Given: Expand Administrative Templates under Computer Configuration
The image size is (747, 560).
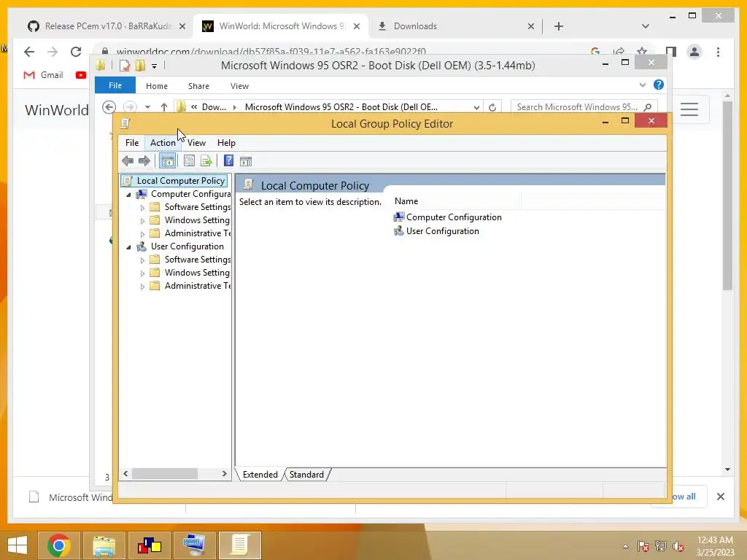Looking at the screenshot, I should [142, 234].
